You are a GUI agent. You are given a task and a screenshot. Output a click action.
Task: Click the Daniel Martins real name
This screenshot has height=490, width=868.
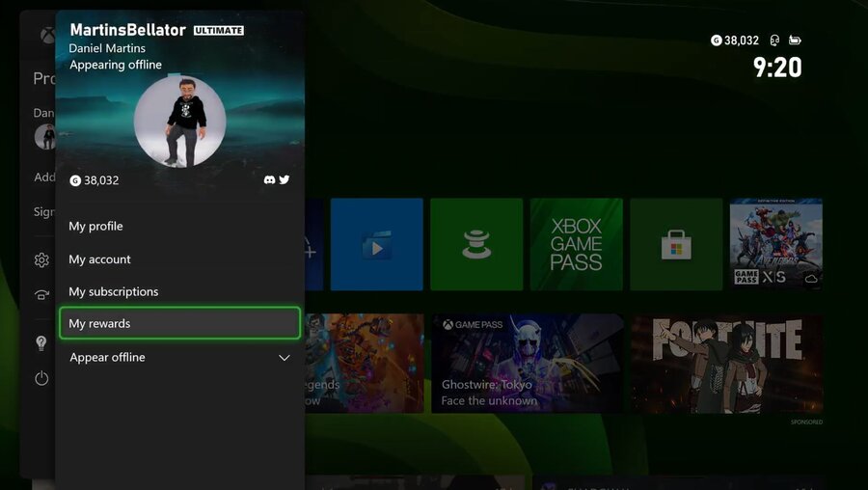[107, 48]
